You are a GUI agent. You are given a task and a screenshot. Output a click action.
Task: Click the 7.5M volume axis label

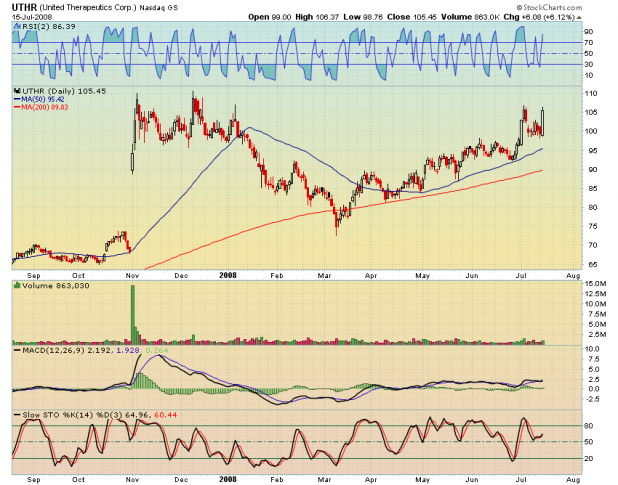(x=597, y=314)
